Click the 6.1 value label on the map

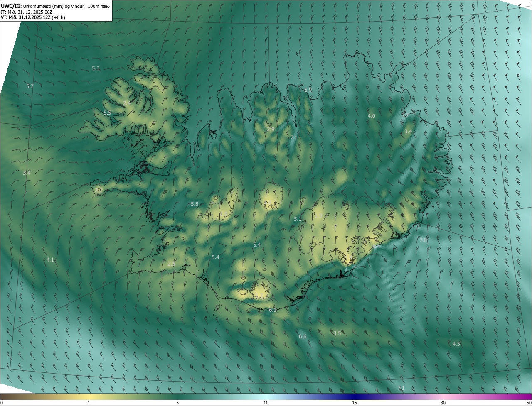coord(273,310)
